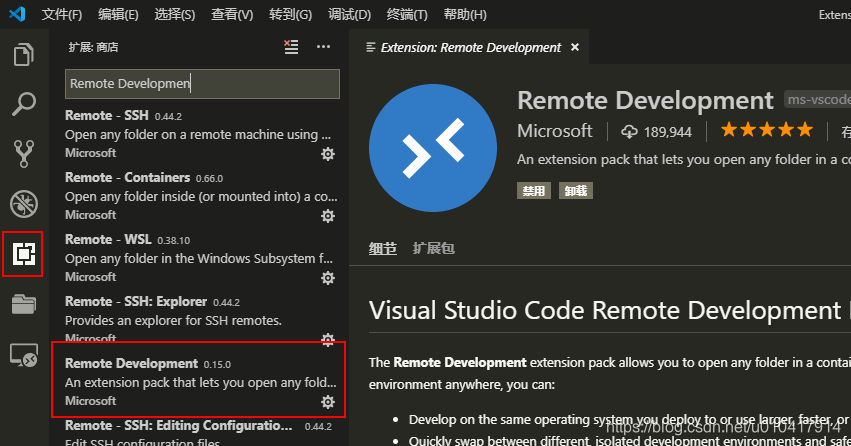Screen dimensions: 851x446
Task: Click the five-star rating
Action: pyautogui.click(x=766, y=130)
